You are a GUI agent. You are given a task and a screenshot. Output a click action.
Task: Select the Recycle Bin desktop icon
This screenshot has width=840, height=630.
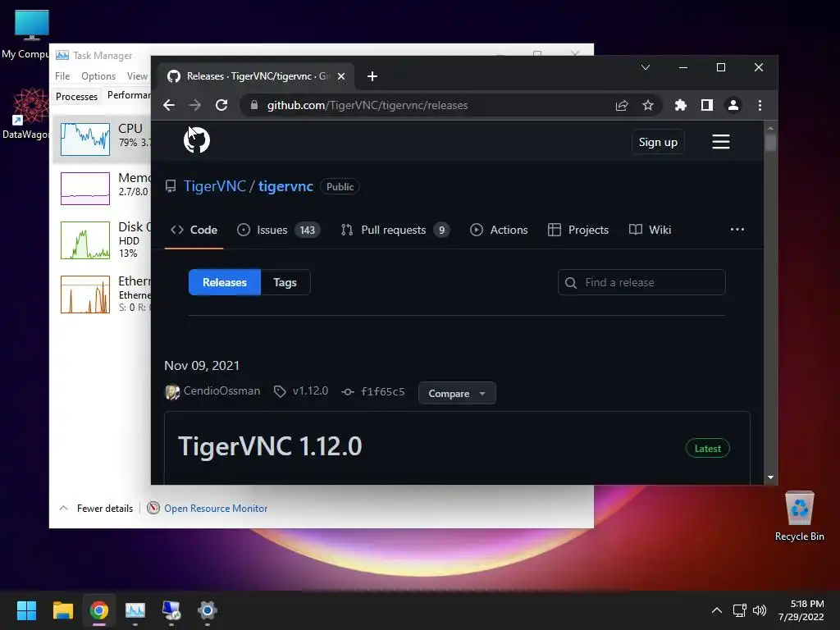tap(799, 517)
